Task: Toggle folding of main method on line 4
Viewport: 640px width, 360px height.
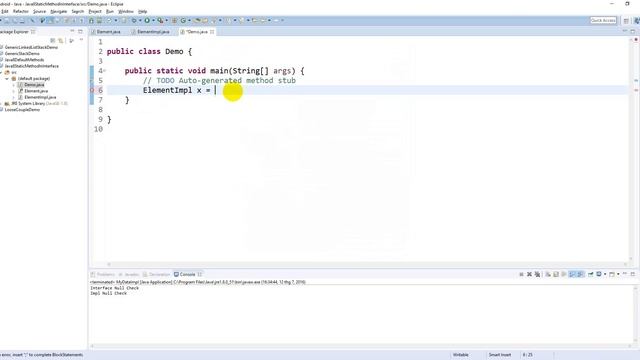Action: pos(104,71)
